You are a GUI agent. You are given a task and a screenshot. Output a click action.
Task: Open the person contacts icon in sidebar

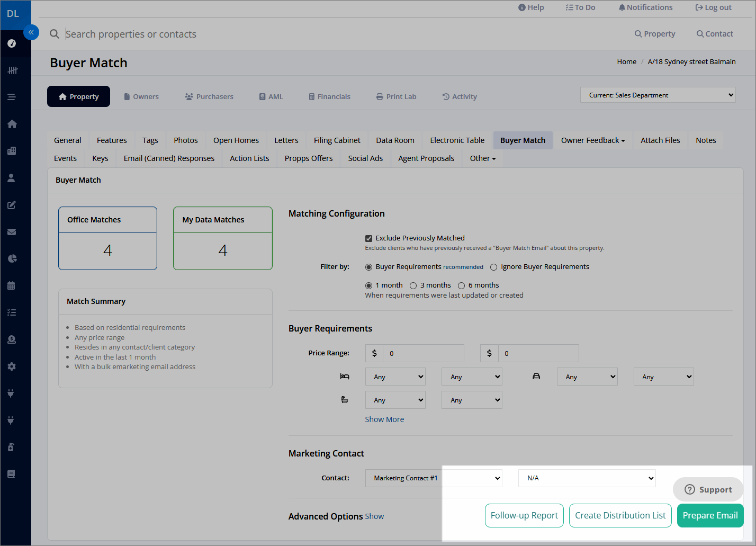12,178
